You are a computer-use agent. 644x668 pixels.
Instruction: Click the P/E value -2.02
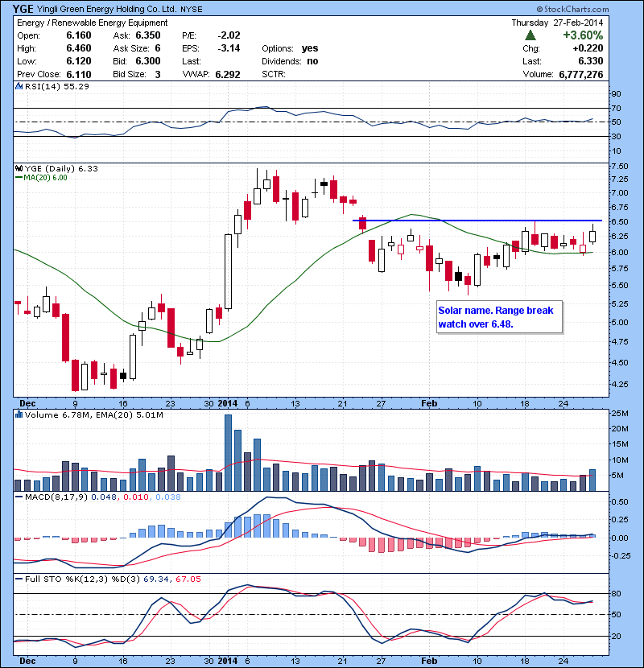coord(229,35)
